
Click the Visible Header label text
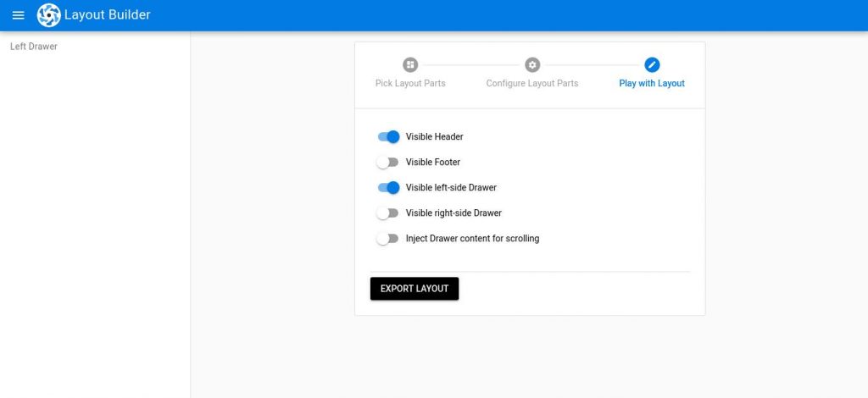coord(435,136)
